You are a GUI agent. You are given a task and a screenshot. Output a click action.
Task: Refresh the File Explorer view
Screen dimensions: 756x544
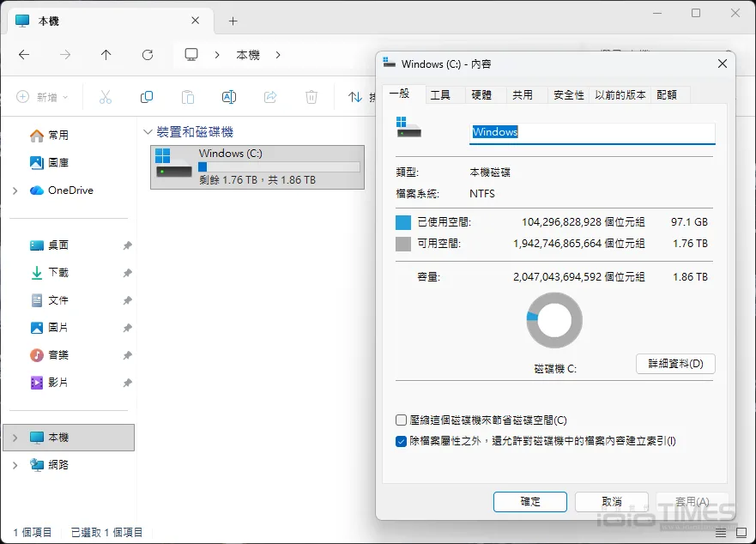(148, 55)
